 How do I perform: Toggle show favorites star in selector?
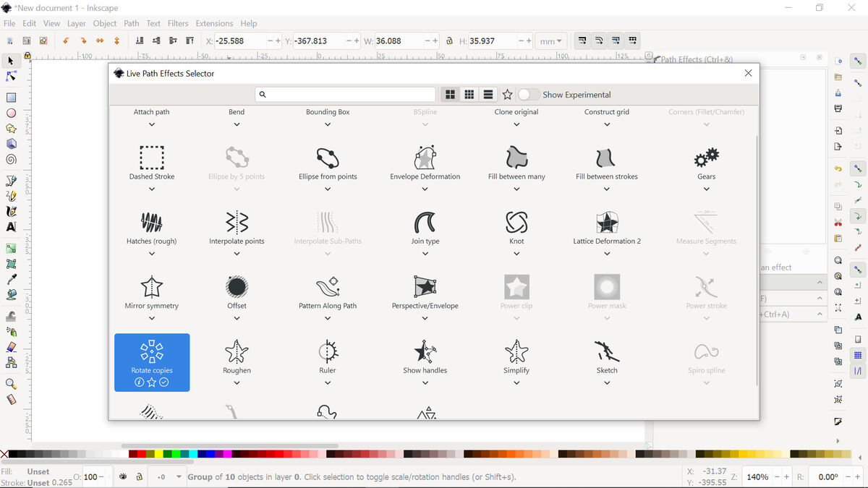[507, 95]
